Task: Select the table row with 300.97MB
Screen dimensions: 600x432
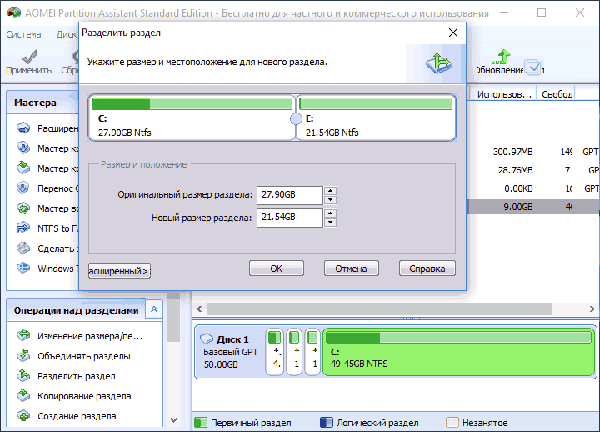Action: pos(533,152)
